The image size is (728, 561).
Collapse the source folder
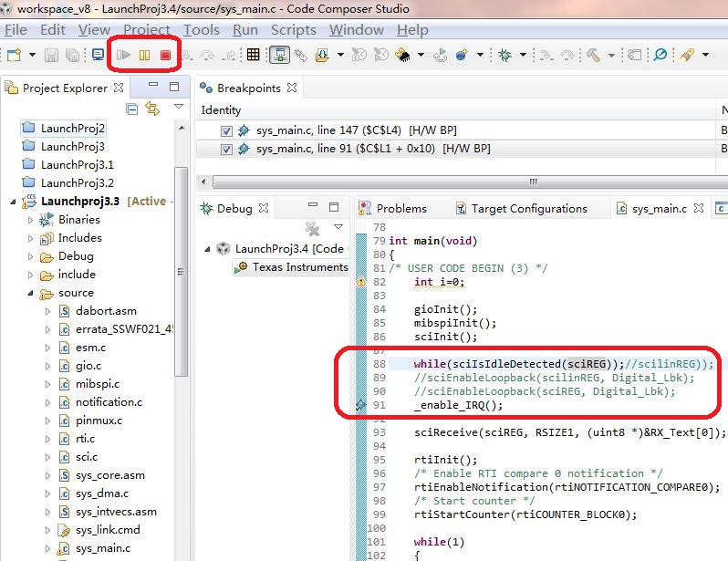click(x=31, y=293)
